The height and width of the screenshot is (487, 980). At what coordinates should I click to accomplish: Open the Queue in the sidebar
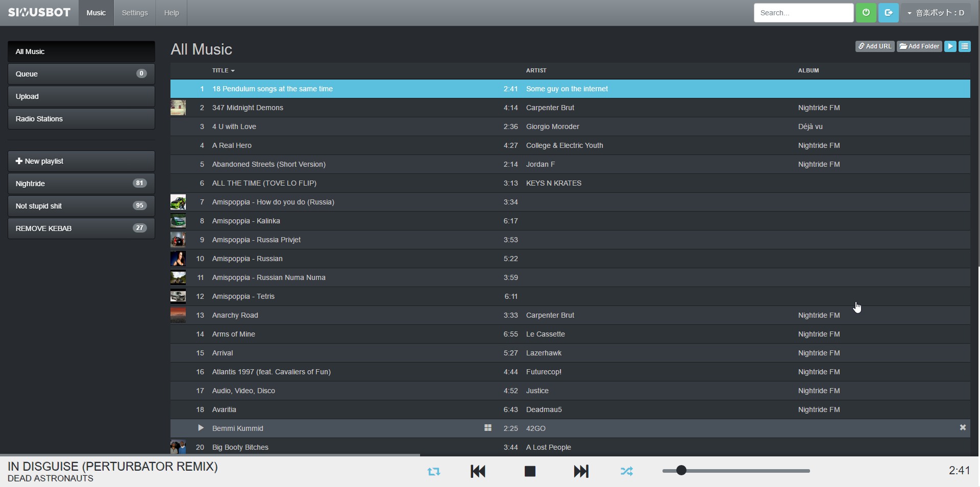pos(81,74)
